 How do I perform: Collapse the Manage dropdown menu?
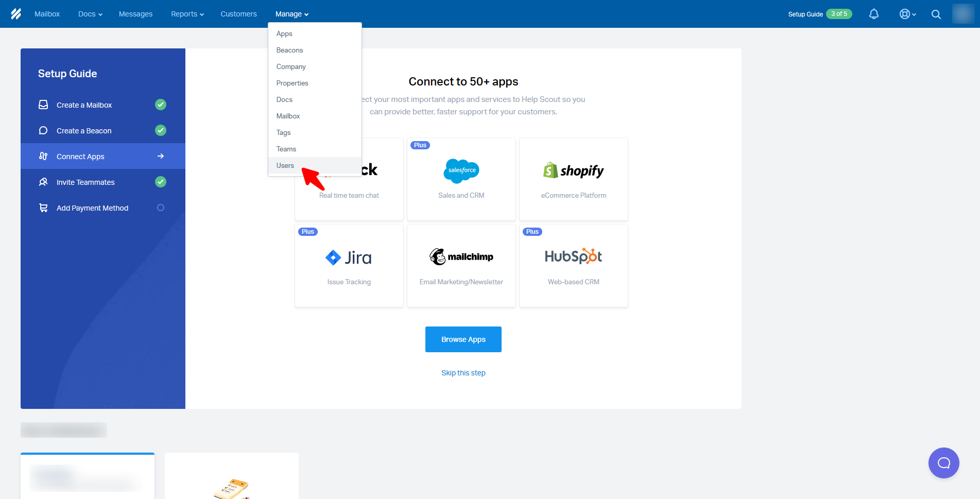pos(292,14)
